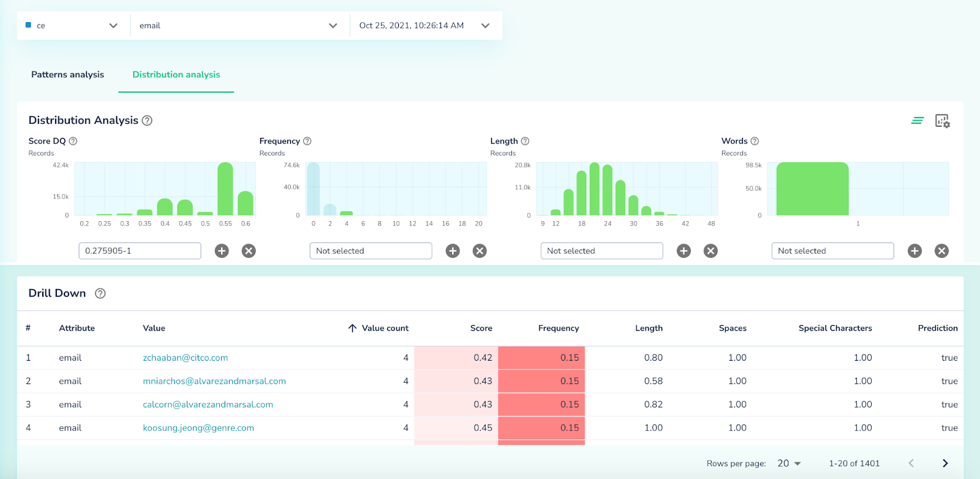Open help icon next to Drill Down
Image resolution: width=980 pixels, height=479 pixels.
point(100,293)
